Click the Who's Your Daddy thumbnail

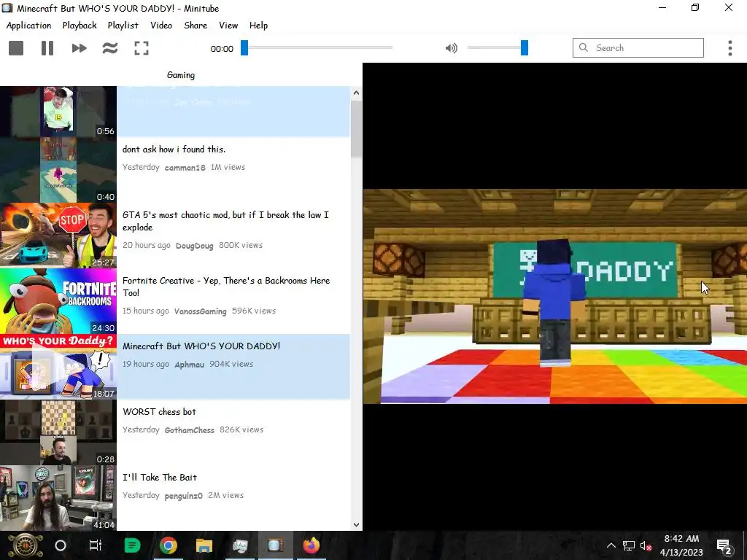[58, 367]
